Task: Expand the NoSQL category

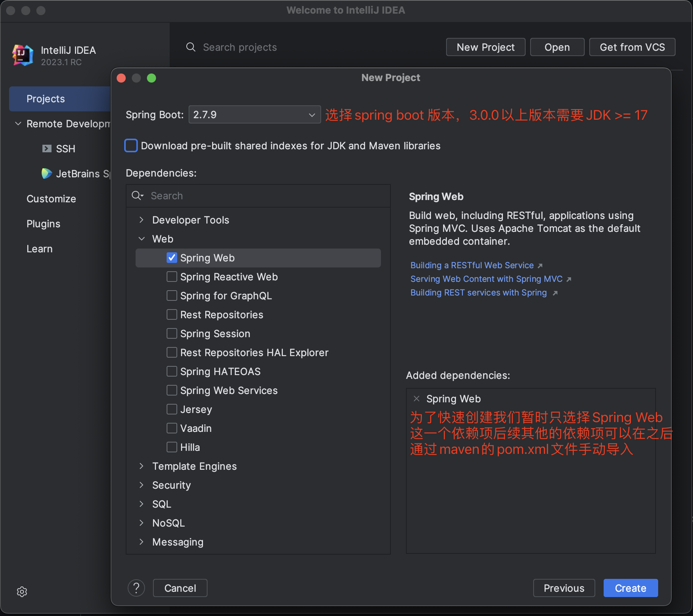Action: 141,523
